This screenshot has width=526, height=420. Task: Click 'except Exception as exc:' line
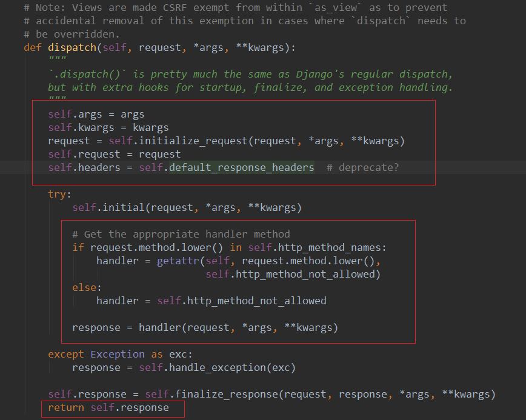pos(120,355)
